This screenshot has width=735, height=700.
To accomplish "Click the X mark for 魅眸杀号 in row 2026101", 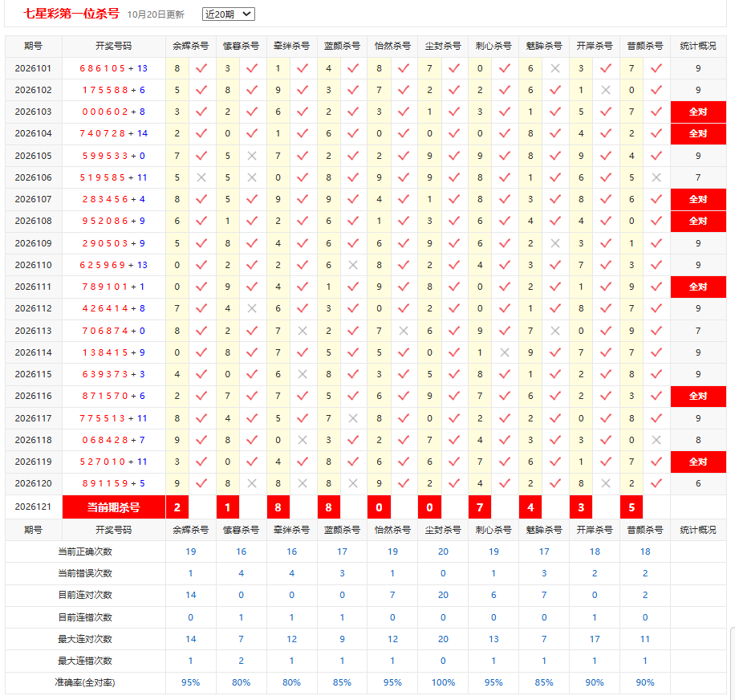I will point(555,68).
